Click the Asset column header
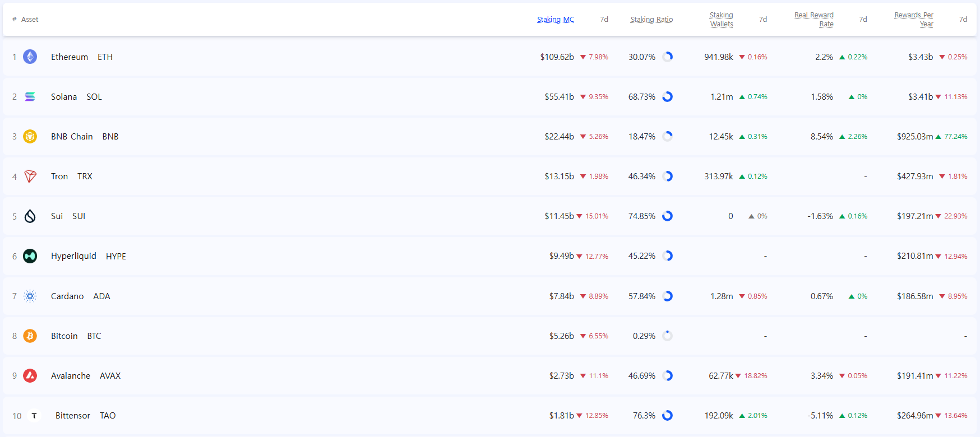This screenshot has width=980, height=437. [30, 20]
